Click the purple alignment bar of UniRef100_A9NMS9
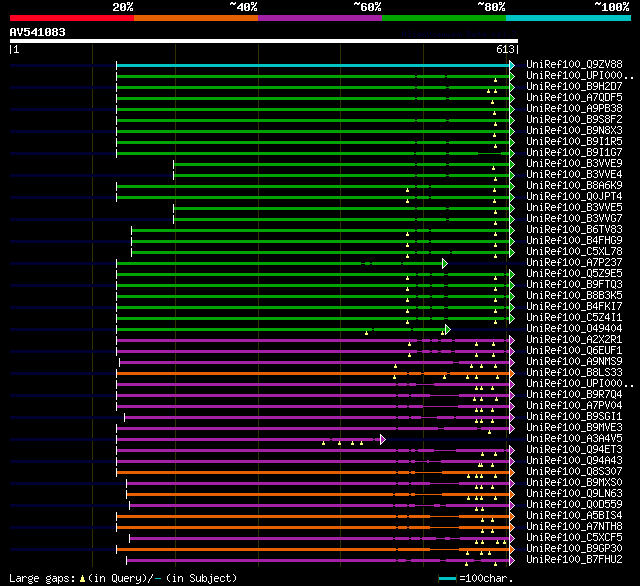Image resolution: width=640 pixels, height=586 pixels. pos(315,362)
